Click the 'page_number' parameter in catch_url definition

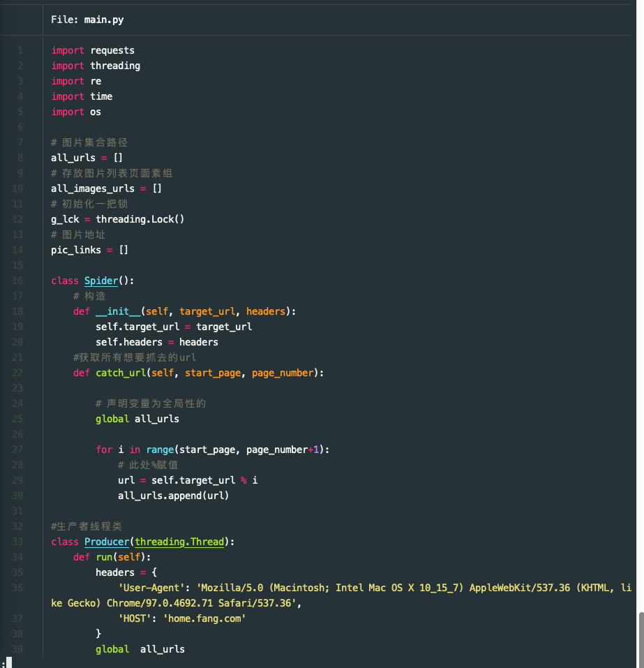[x=283, y=373]
